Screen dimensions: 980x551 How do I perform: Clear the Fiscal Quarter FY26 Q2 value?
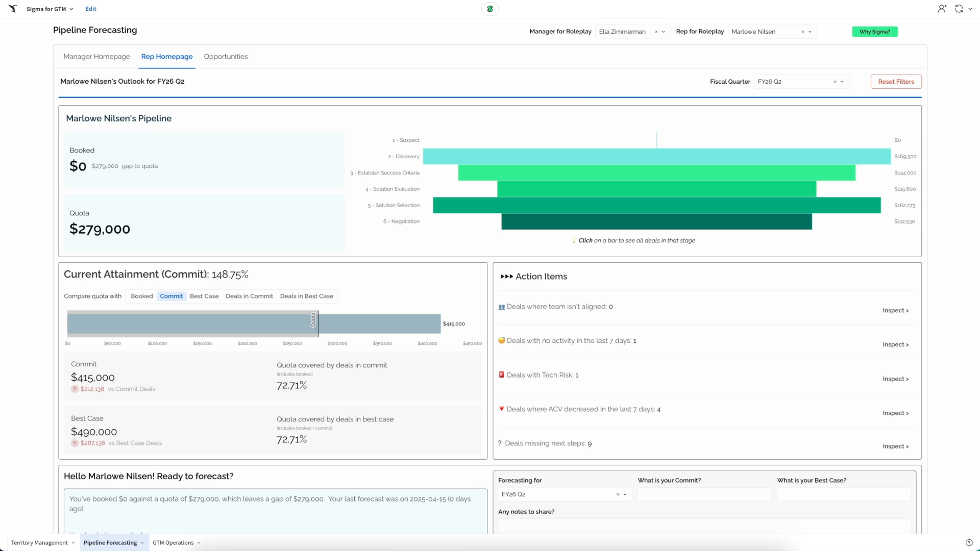click(835, 82)
